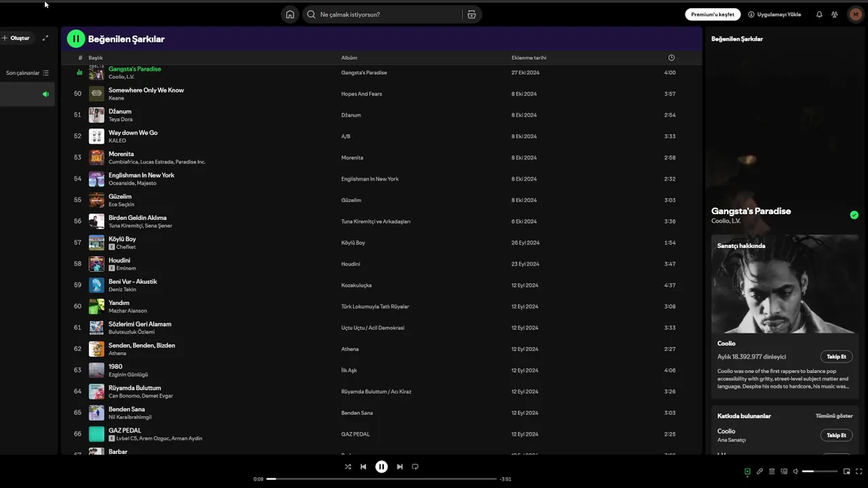This screenshot has height=488, width=868.
Task: Click the Morenita cover thumbnail
Action: (x=96, y=157)
